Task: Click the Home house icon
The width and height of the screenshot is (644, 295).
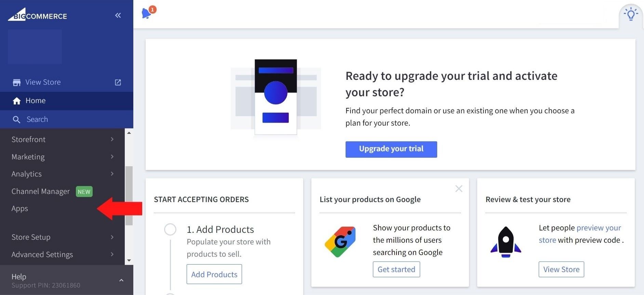Action: point(17,101)
